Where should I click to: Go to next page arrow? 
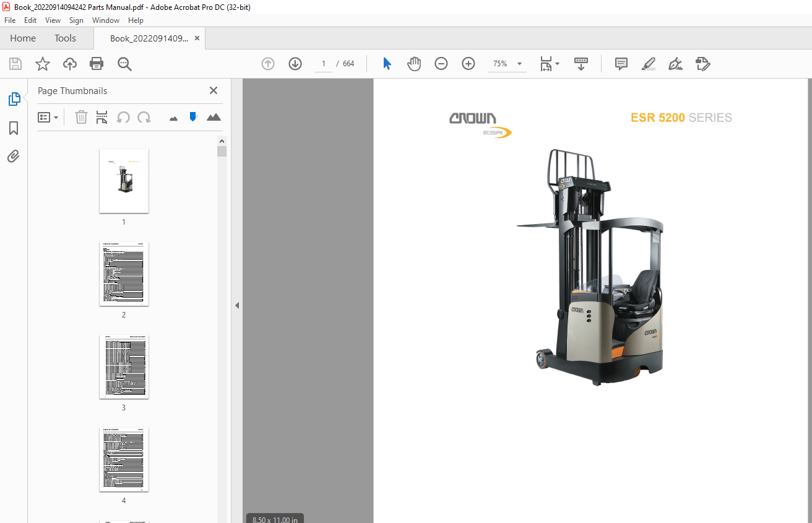295,64
